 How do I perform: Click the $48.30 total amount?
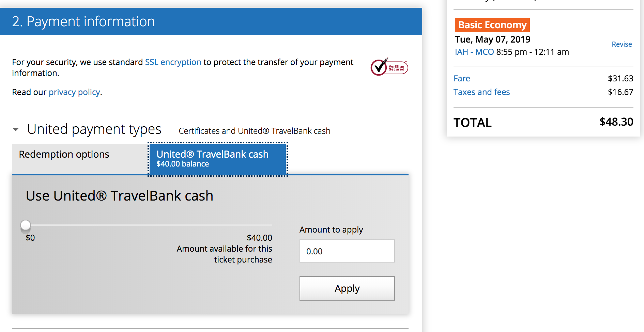coord(616,122)
